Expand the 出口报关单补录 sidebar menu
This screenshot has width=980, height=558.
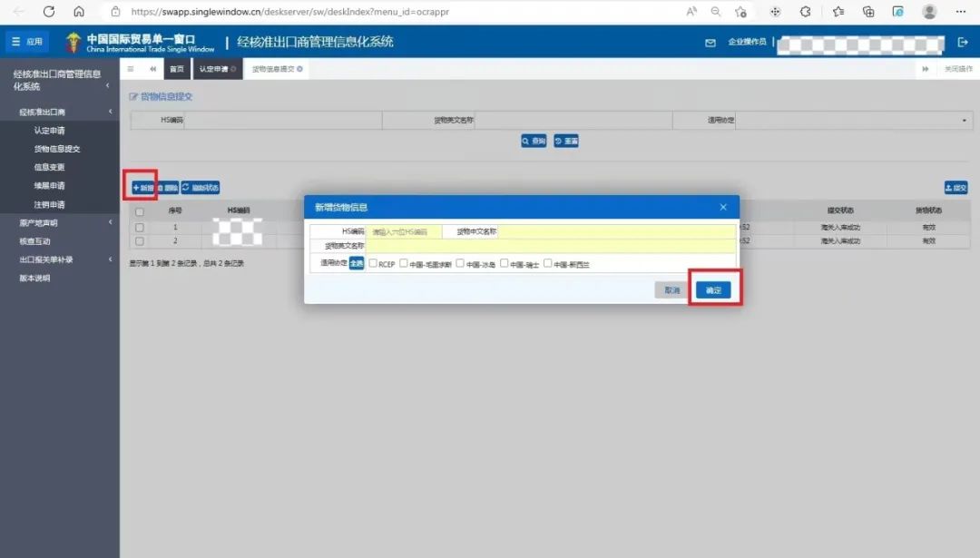[59, 259]
